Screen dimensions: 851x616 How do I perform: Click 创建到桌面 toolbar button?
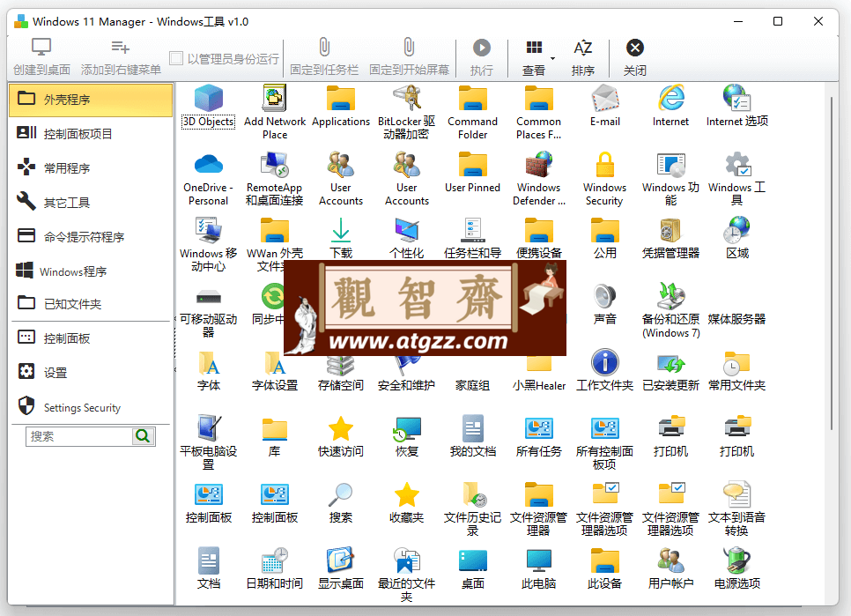41,56
